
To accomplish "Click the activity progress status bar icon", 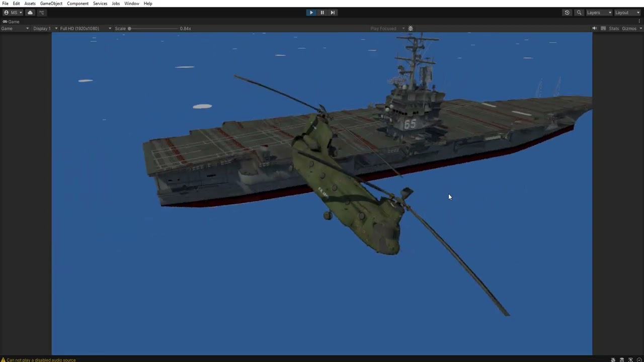I will (x=639, y=359).
